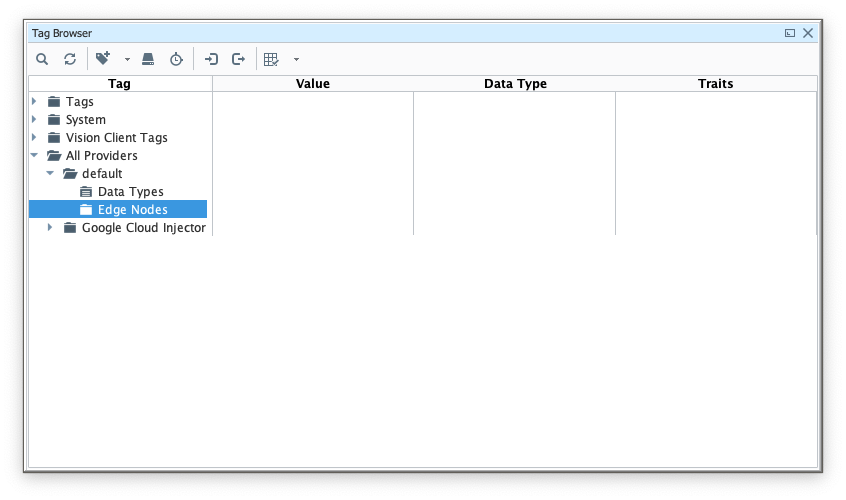
Task: Collapse the default provider node
Action: click(x=50, y=173)
